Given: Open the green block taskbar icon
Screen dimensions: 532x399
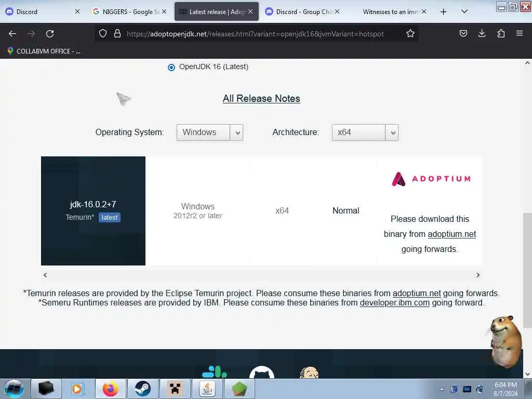Looking at the screenshot, I should click(x=239, y=389).
